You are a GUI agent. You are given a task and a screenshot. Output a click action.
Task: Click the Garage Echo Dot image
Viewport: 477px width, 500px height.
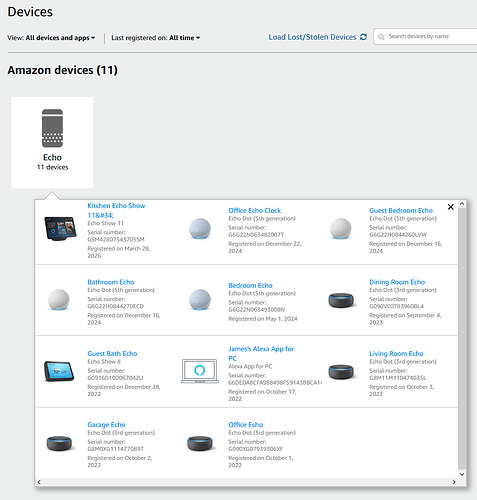[59, 443]
